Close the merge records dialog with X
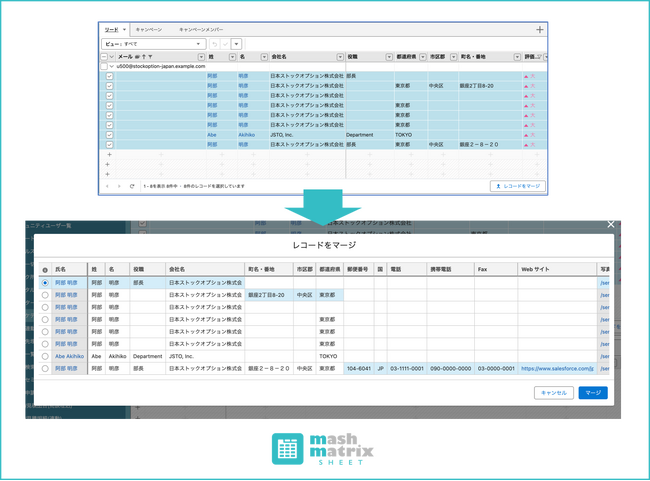The image size is (650, 481). point(611,225)
